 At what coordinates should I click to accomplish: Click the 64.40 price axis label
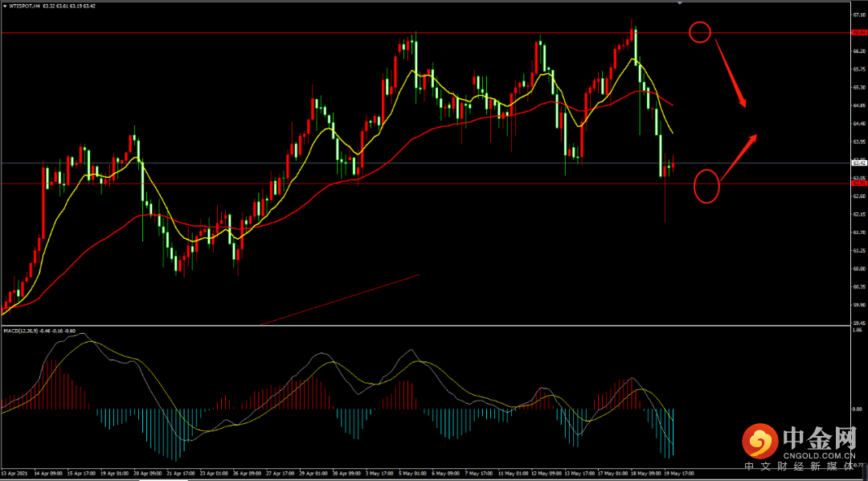pyautogui.click(x=859, y=124)
